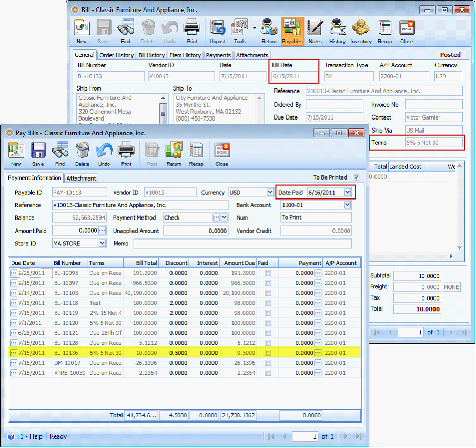Open Recap in Pay Bills toolbar

coord(196,154)
